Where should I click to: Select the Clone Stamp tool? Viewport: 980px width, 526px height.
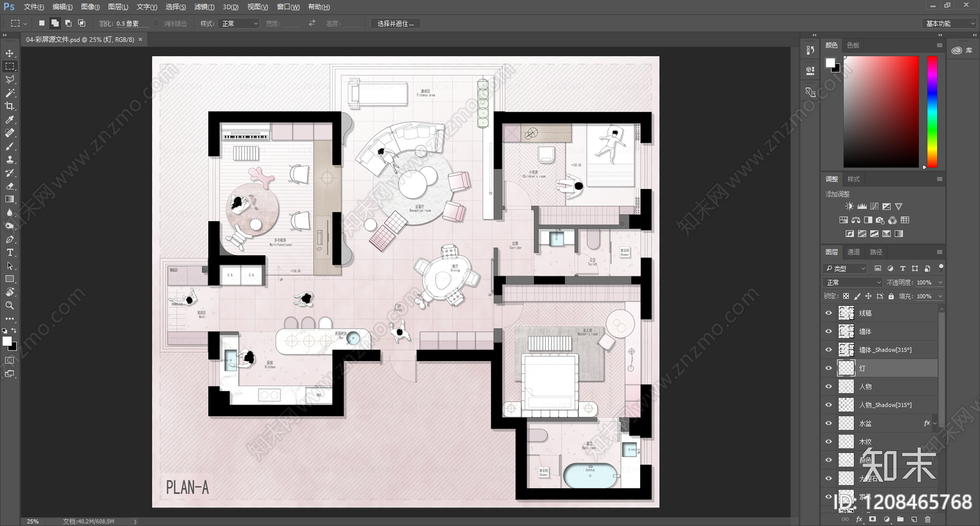pos(10,160)
